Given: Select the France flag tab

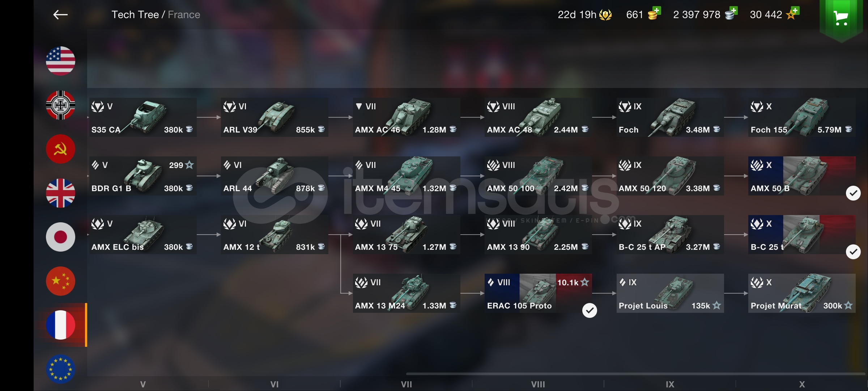Looking at the screenshot, I should [60, 325].
